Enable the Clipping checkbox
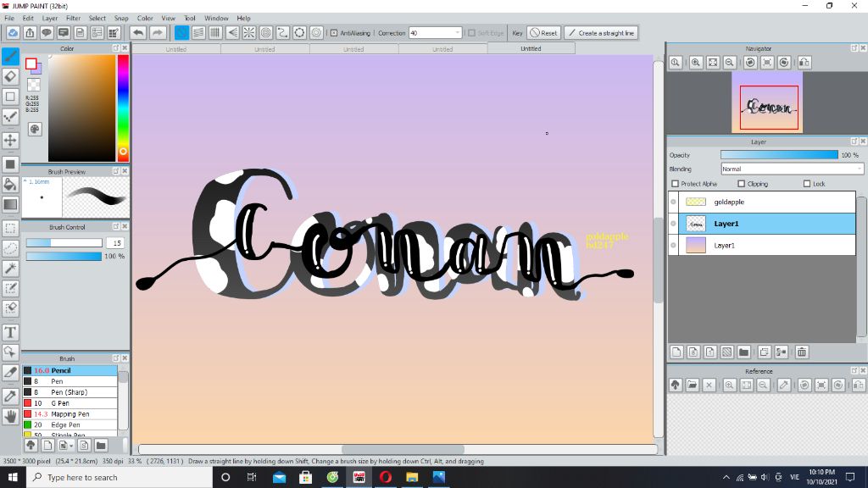868x488 pixels. point(741,184)
